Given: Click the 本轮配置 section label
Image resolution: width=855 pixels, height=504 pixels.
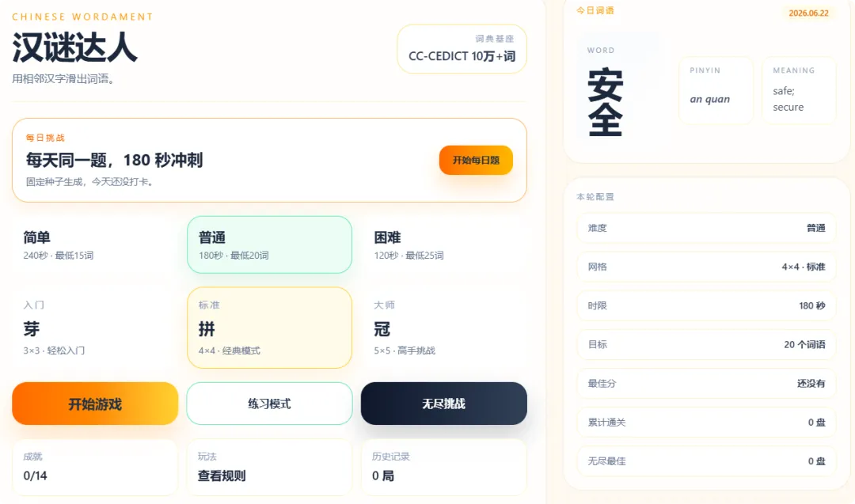Looking at the screenshot, I should [595, 197].
